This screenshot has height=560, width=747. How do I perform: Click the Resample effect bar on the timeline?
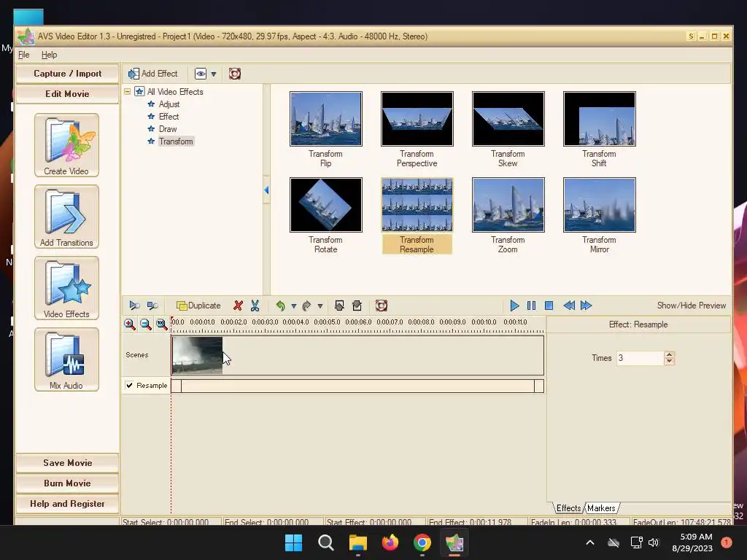pyautogui.click(x=357, y=386)
